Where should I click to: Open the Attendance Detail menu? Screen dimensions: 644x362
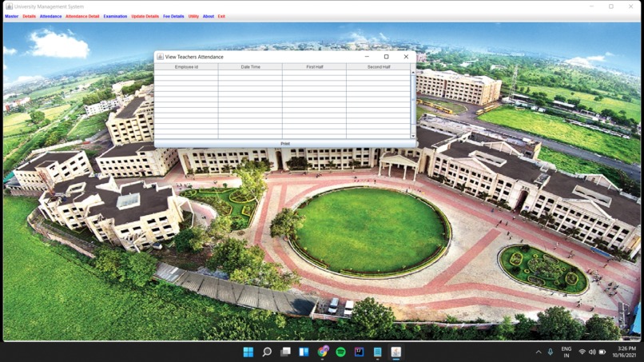(82, 17)
